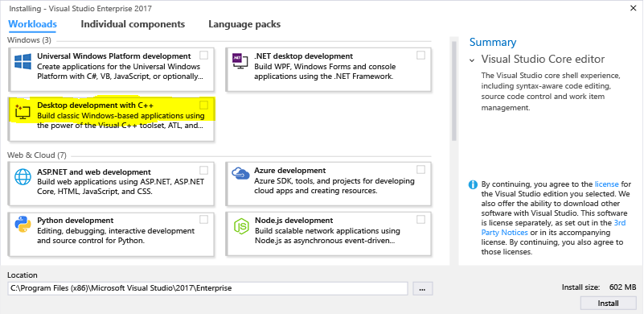This screenshot has width=644, height=314.
Task: Switch to the Workloads tab
Action: [32, 24]
